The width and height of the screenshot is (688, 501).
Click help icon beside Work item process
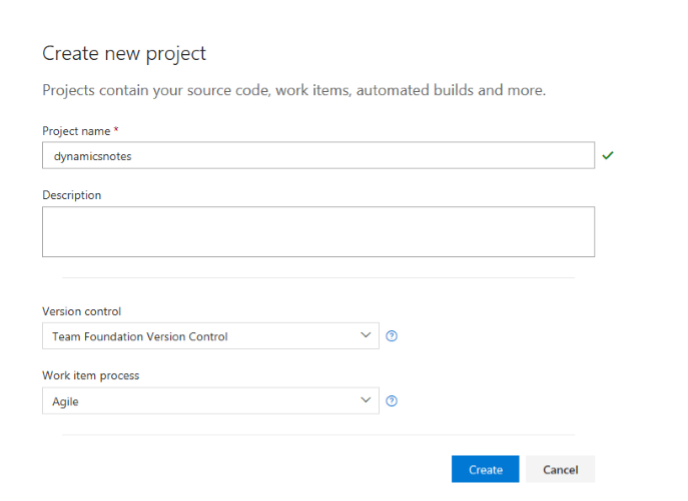[x=392, y=401]
